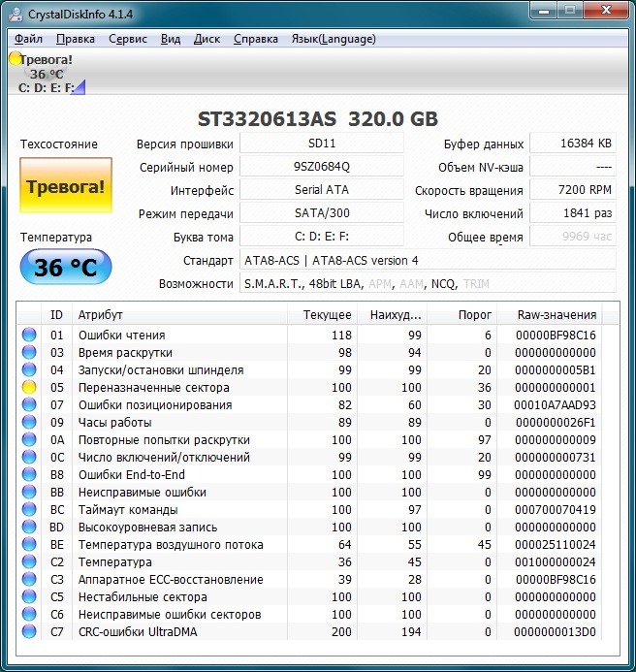The width and height of the screenshot is (636, 672).
Task: Click the yellow circle for Переназначенные сектора
Action: [x=29, y=388]
